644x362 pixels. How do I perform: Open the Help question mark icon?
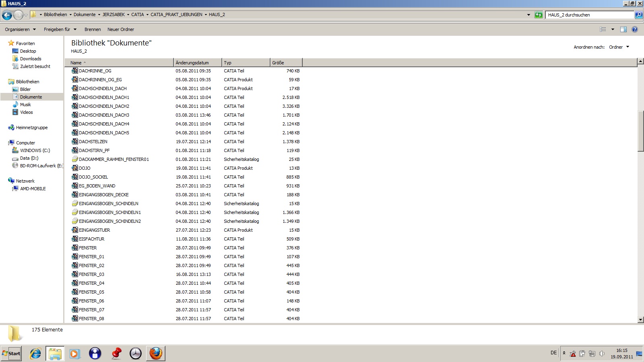pyautogui.click(x=635, y=29)
